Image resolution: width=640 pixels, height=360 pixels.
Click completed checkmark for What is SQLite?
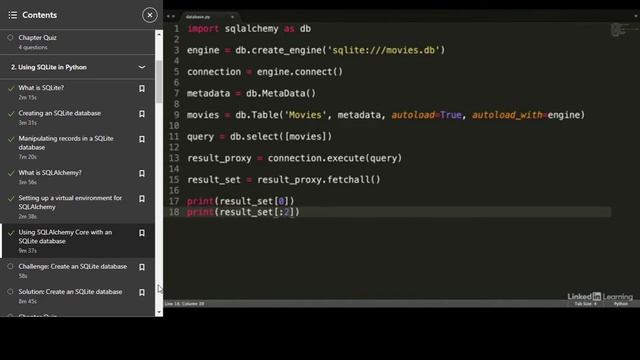tap(11, 88)
